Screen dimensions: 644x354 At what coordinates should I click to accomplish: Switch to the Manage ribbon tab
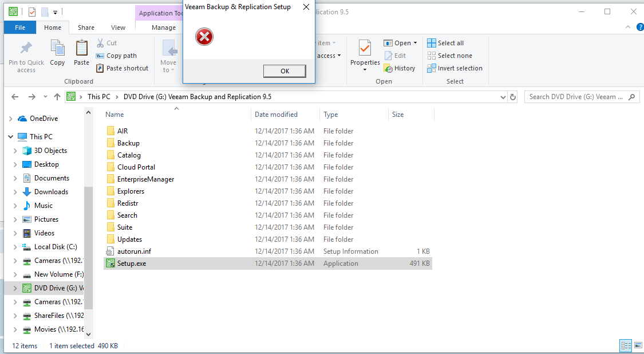164,27
